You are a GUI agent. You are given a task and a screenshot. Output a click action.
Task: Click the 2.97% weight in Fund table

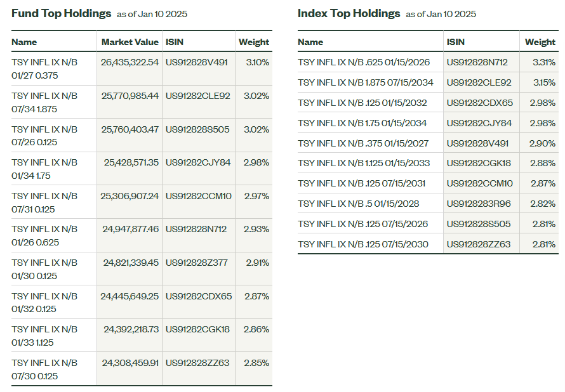(256, 196)
